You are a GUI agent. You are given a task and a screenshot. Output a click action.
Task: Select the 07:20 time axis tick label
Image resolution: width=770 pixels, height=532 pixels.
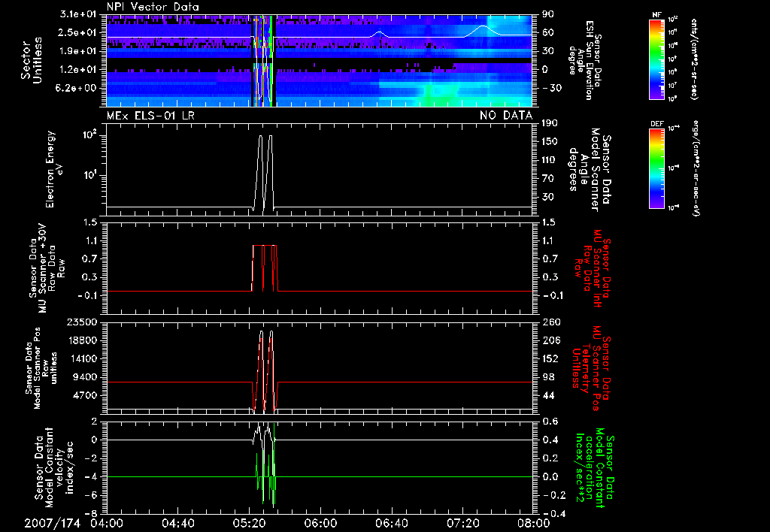tap(462, 522)
